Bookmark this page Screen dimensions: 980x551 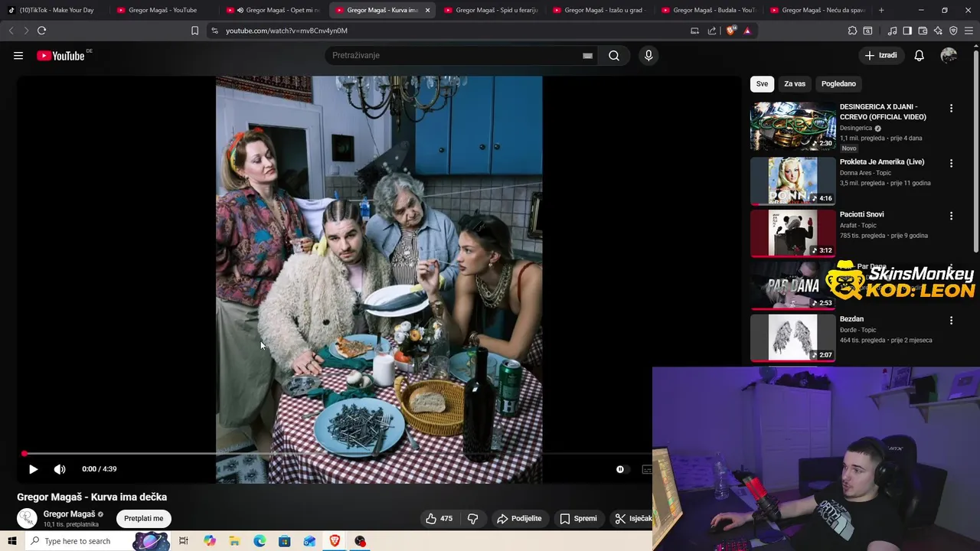(x=194, y=31)
